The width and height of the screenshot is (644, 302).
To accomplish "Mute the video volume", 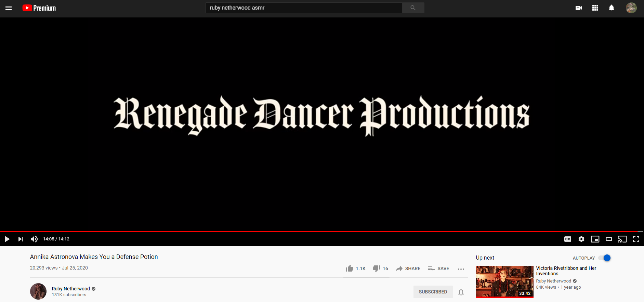I will point(34,239).
